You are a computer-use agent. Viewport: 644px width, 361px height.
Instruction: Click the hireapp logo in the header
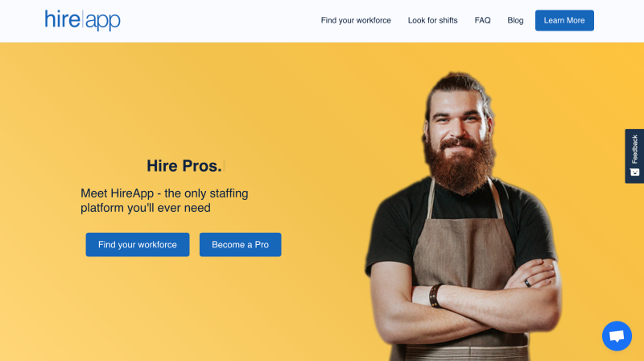[x=83, y=20]
